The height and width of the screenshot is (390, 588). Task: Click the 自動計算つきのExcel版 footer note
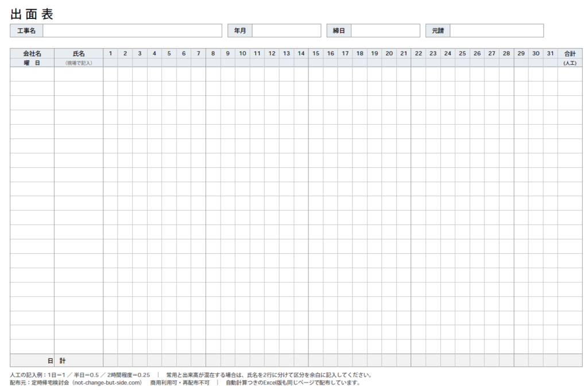293,383
